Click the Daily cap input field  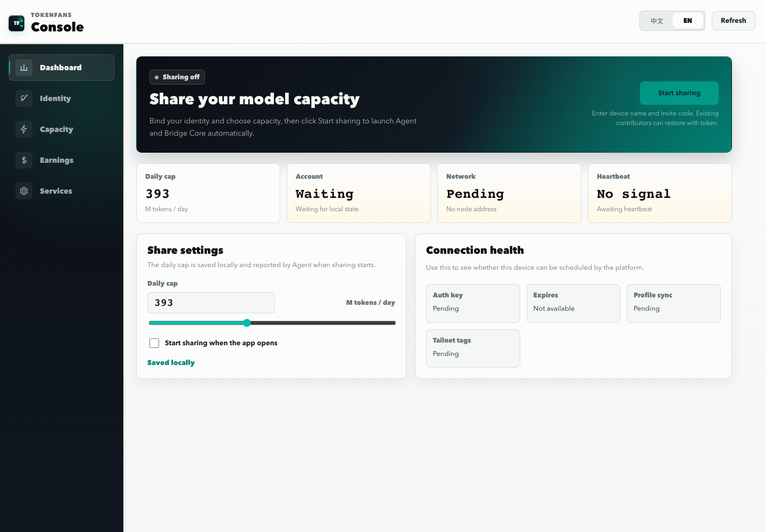pyautogui.click(x=211, y=303)
